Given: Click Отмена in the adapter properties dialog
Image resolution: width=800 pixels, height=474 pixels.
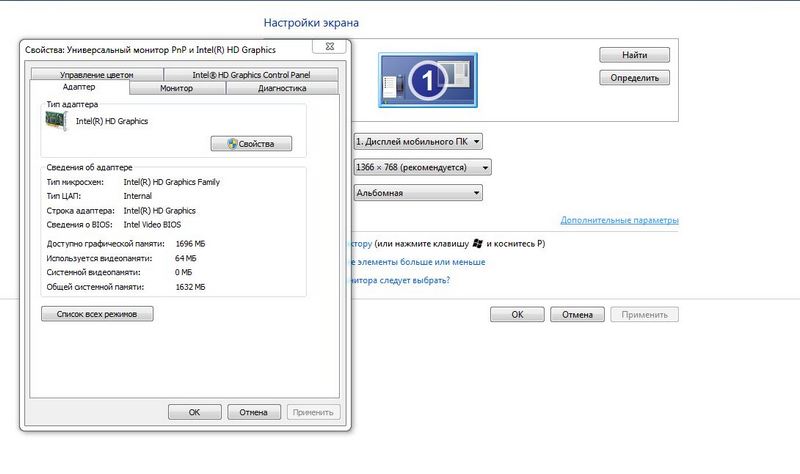Looking at the screenshot, I should (x=254, y=412).
